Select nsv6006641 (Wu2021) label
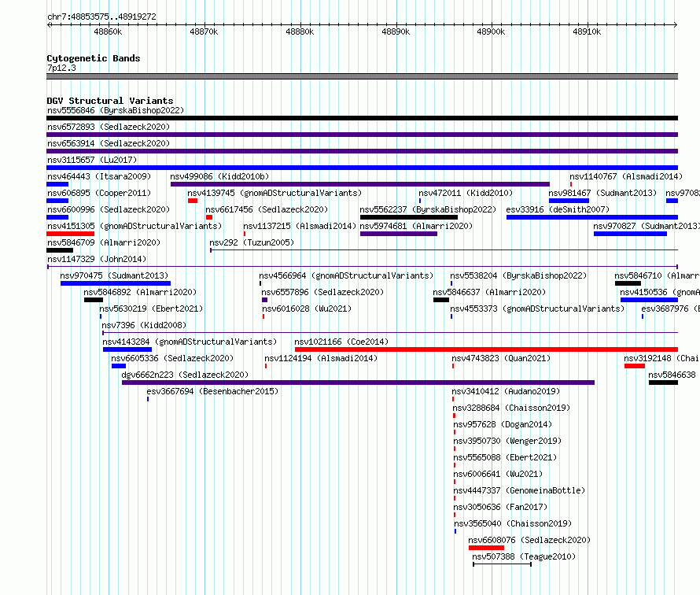The height and width of the screenshot is (595, 700). [498, 474]
